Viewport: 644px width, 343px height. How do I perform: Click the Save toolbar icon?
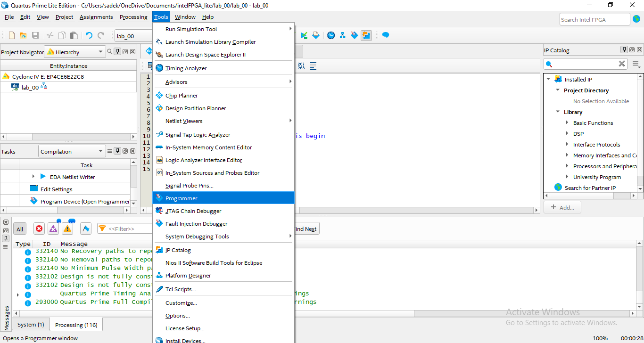coord(35,35)
